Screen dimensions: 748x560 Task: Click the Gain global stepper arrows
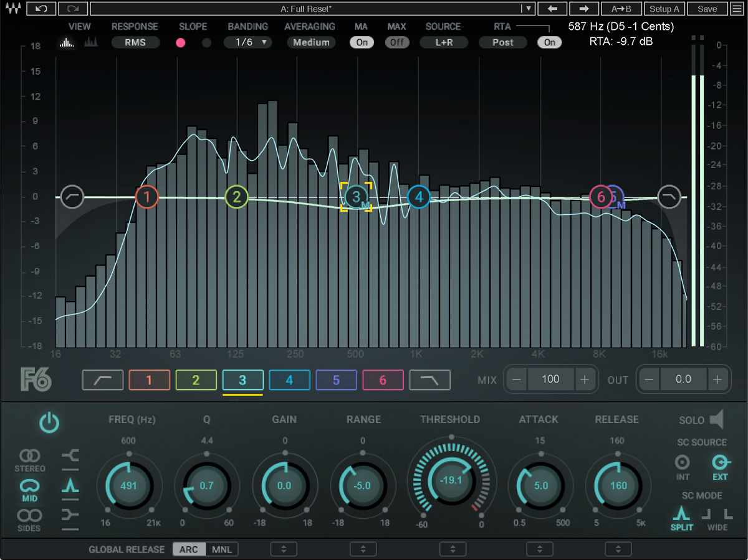(284, 549)
